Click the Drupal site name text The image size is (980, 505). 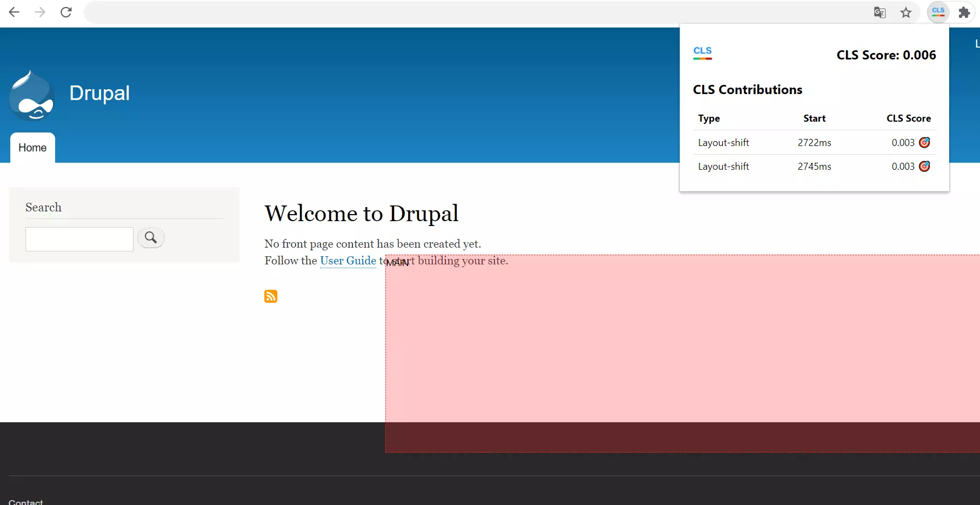coord(99,93)
